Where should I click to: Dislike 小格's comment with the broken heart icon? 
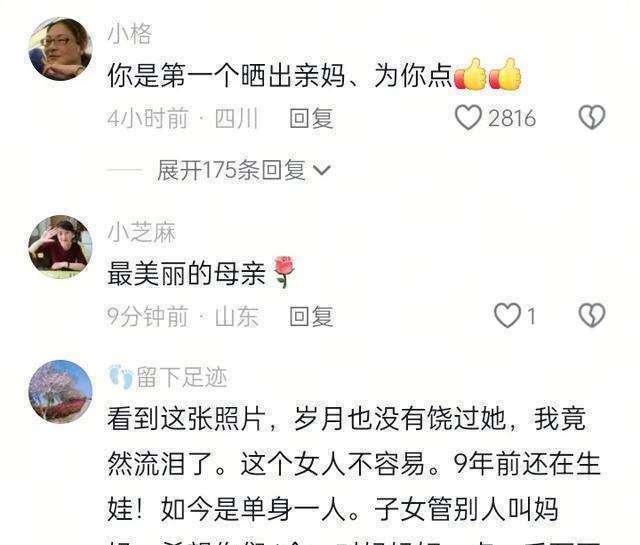[592, 118]
